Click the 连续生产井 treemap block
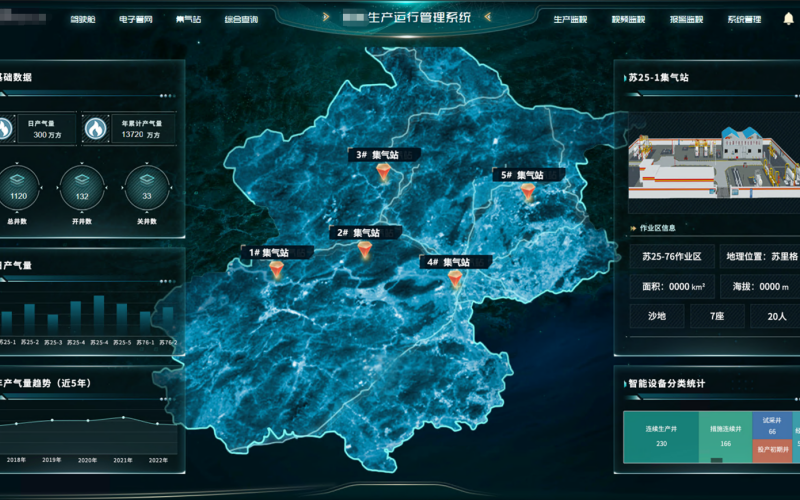The image size is (800, 500). point(661,437)
